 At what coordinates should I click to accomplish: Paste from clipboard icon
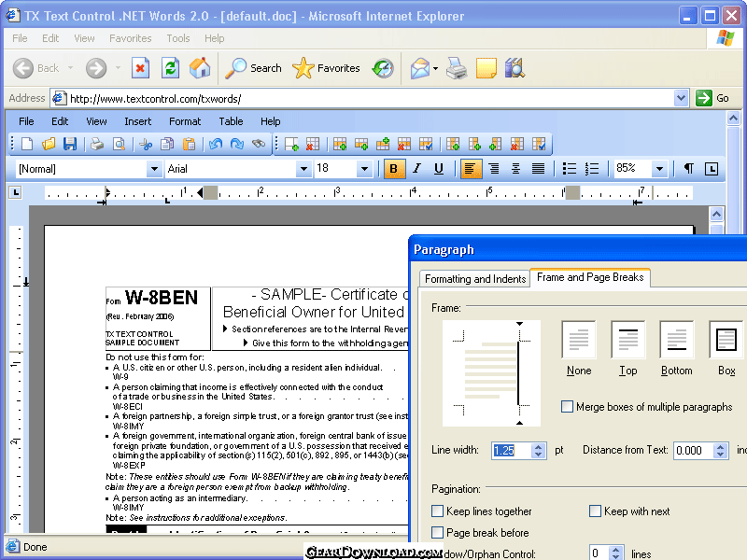190,144
